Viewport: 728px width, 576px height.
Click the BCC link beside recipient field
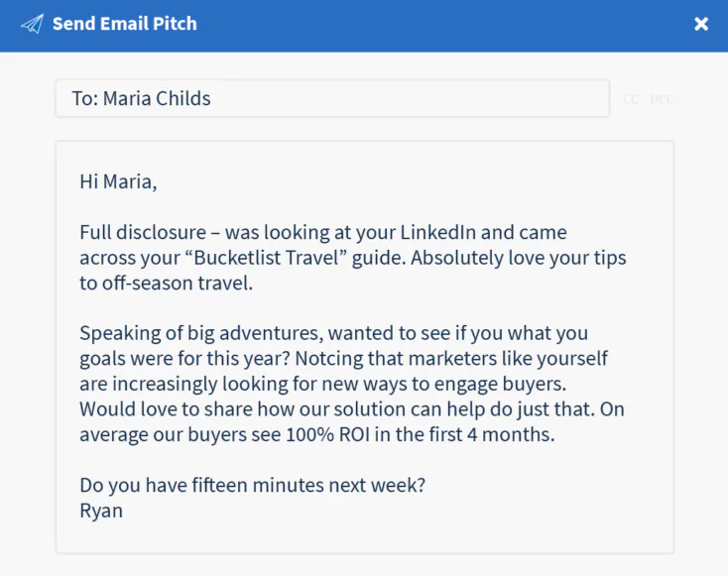tap(662, 99)
